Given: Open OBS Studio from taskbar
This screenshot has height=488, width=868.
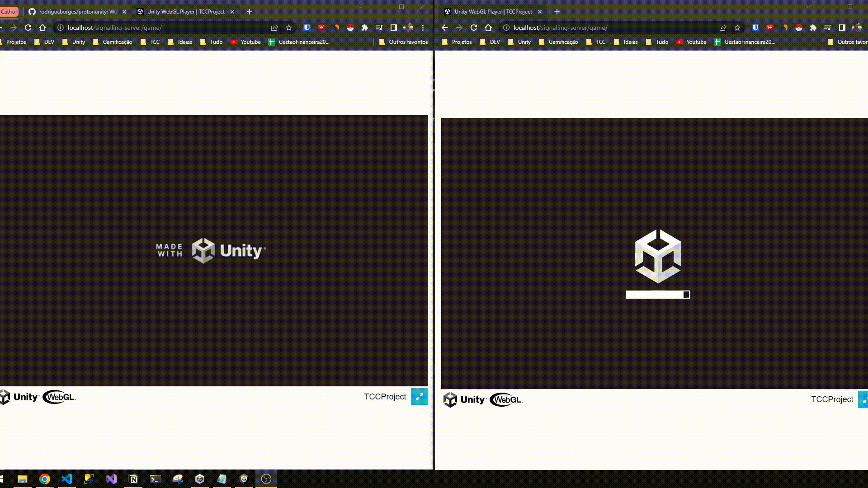Looking at the screenshot, I should 266,479.
